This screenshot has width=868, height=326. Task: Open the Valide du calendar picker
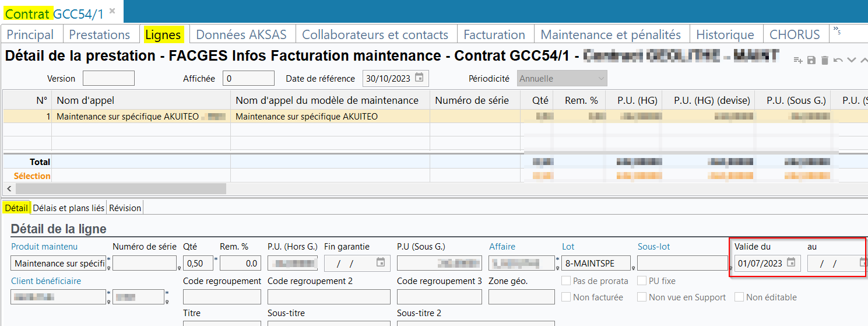pyautogui.click(x=791, y=263)
